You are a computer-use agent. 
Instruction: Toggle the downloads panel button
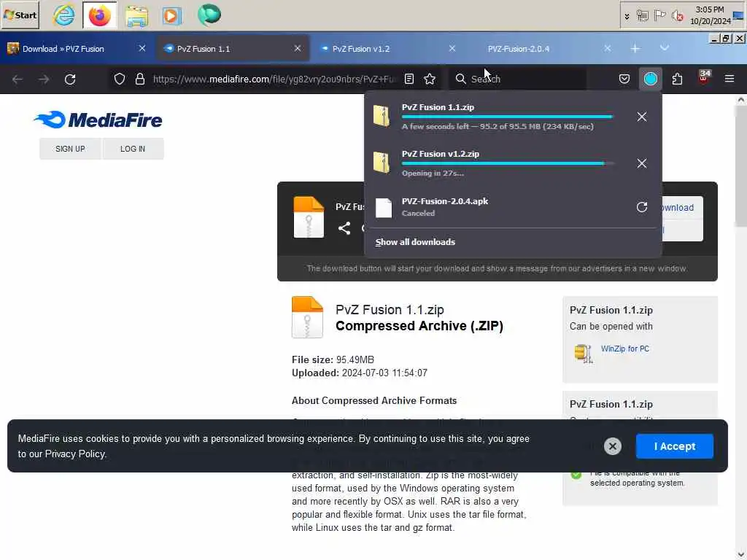650,79
